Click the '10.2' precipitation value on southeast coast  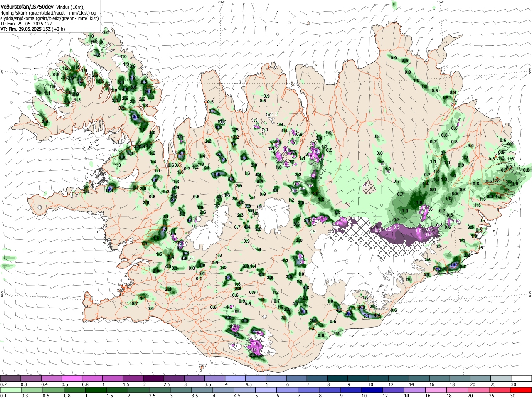454,264
